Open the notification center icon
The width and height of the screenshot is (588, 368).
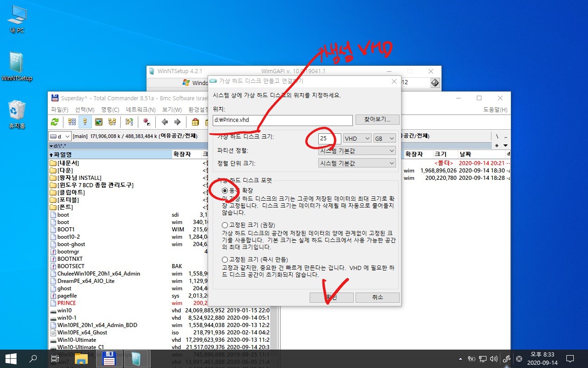pyautogui.click(x=570, y=359)
